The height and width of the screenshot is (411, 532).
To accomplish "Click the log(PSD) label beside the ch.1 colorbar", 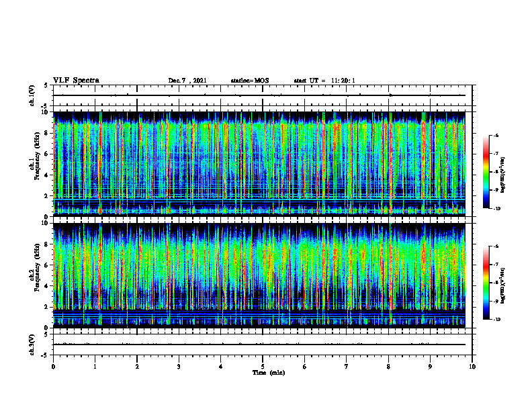I will point(504,175).
